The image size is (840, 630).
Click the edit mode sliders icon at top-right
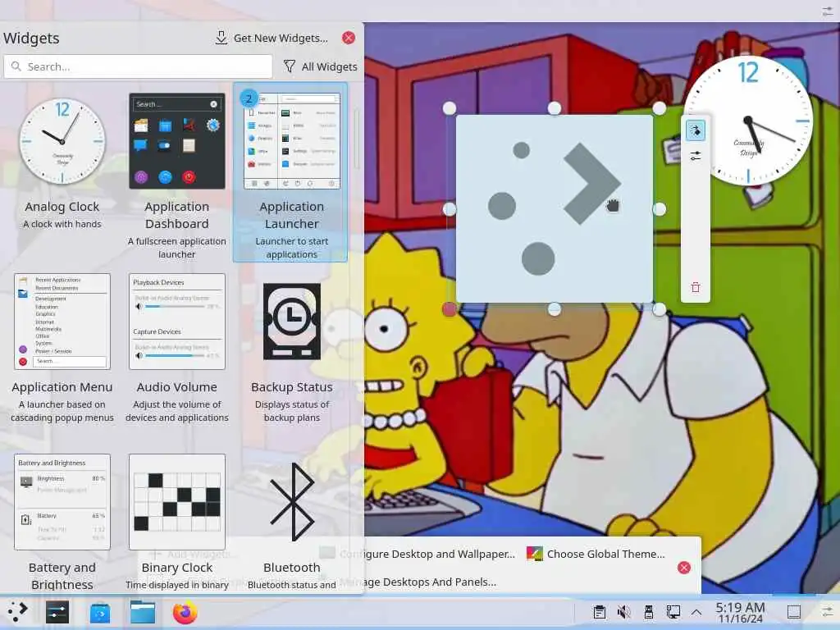pos(828,11)
